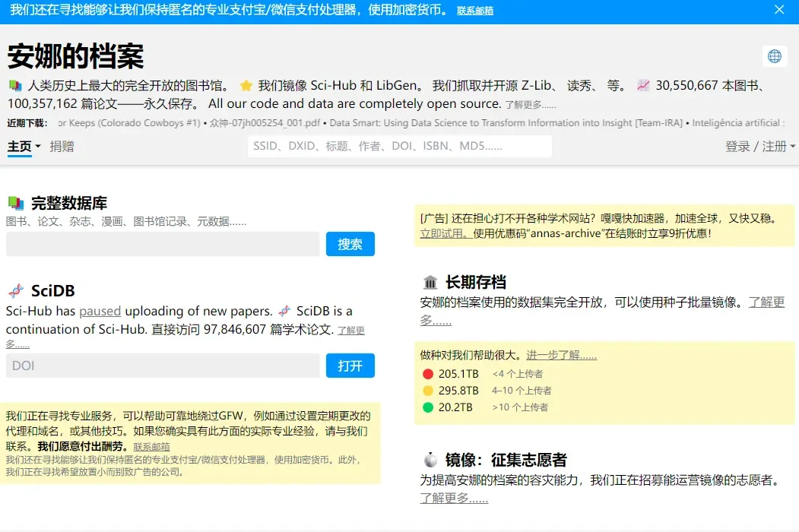Open the 捐赠 page
799x532 pixels.
[62, 147]
